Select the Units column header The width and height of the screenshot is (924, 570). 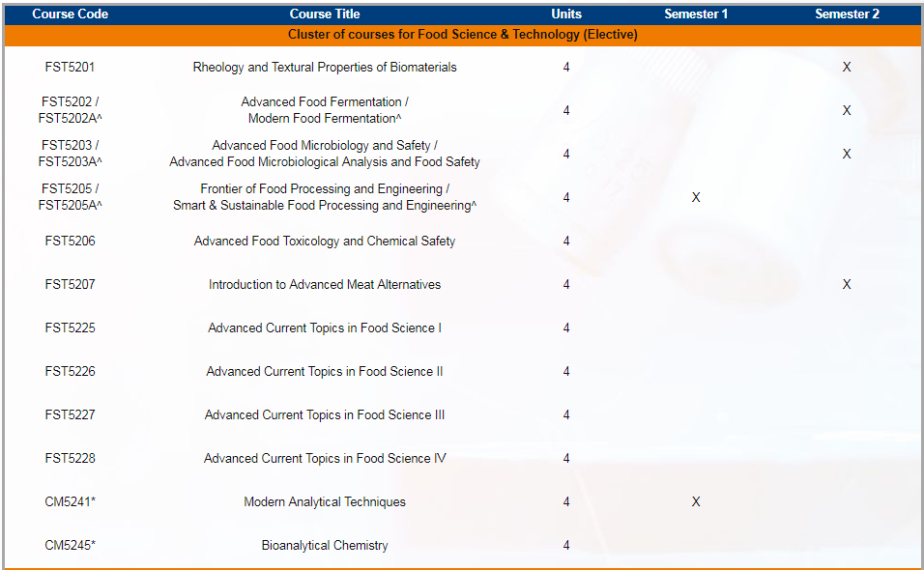tap(566, 14)
